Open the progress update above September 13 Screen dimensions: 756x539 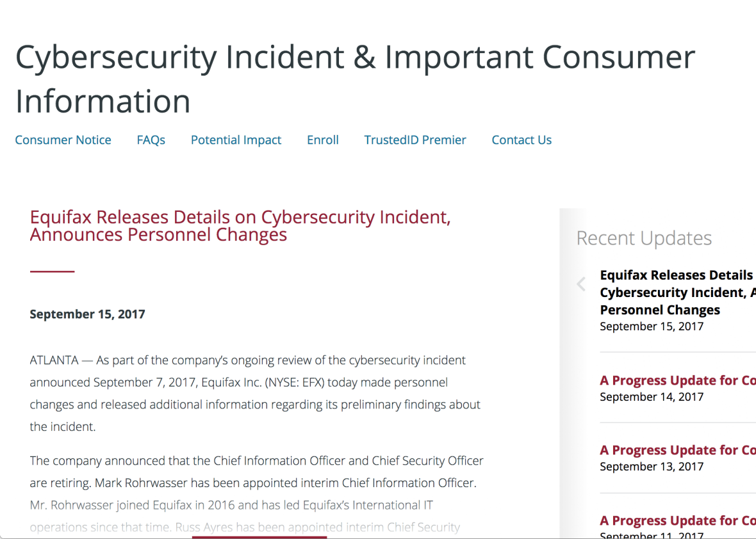pyautogui.click(x=677, y=450)
